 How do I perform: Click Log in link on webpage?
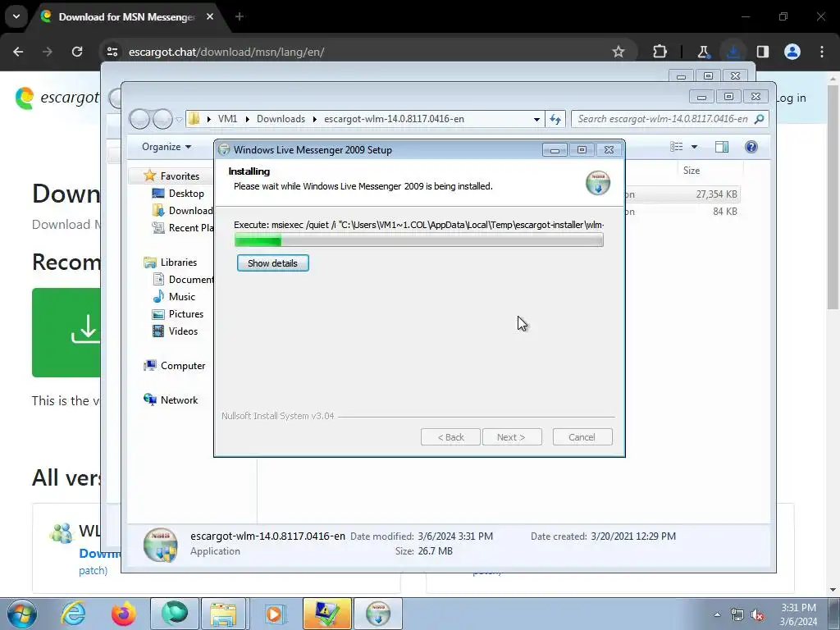[791, 98]
